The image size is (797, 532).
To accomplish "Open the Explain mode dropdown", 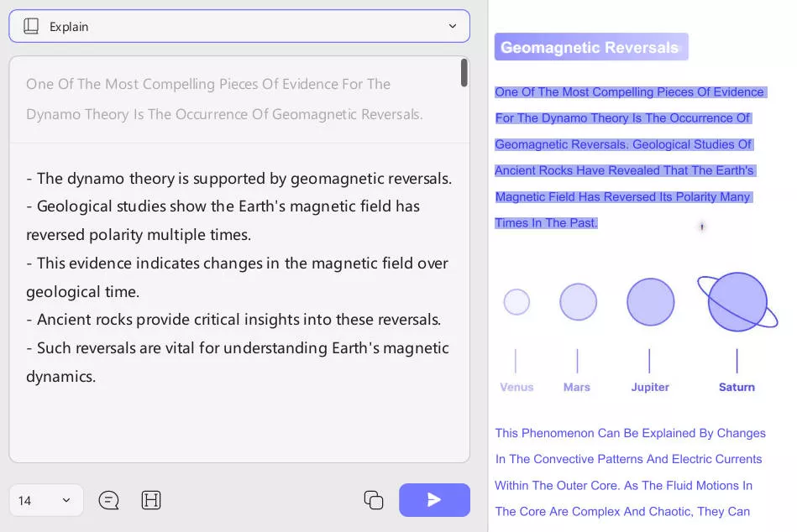I will coord(239,26).
